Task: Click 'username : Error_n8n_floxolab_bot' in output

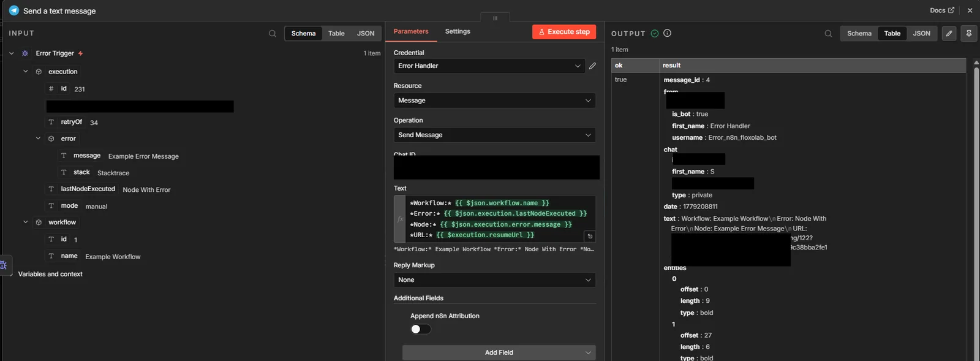Action: (x=724, y=138)
